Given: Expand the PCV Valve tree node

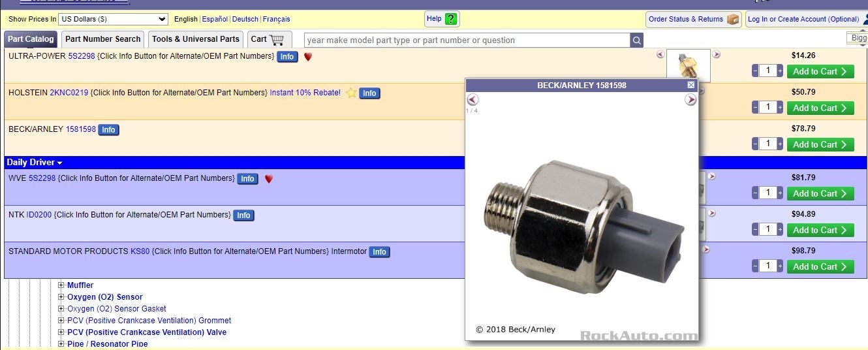Looking at the screenshot, I should click(x=61, y=332).
